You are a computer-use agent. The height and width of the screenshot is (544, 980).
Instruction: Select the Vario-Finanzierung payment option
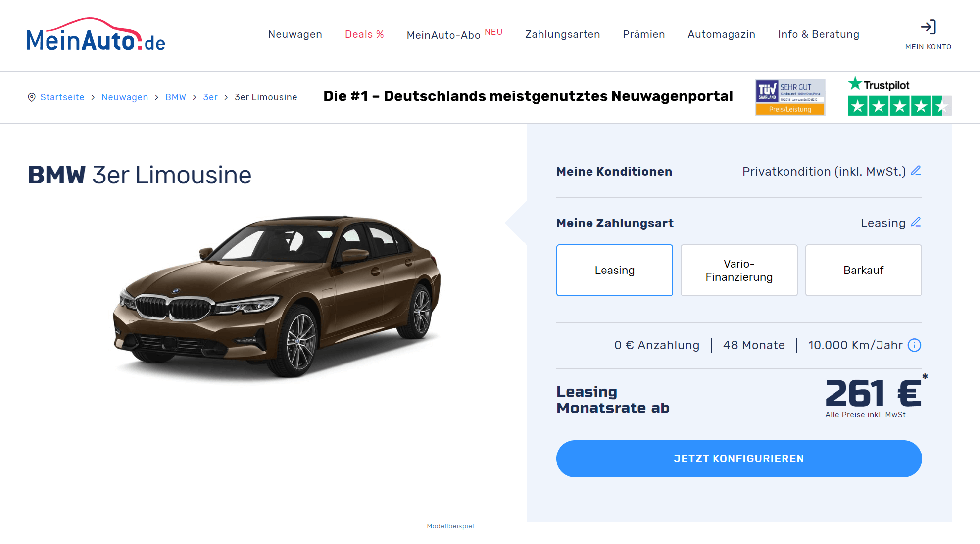[739, 270]
